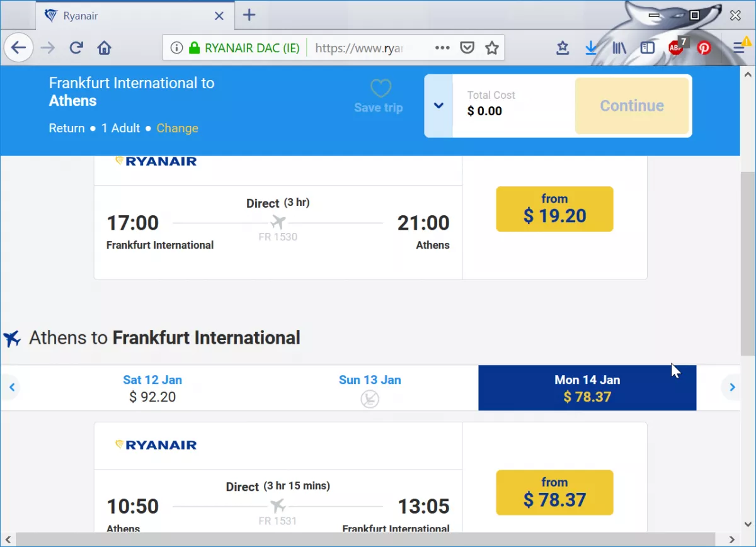The height and width of the screenshot is (547, 756).
Task: Show earlier return dates with left chevron
Action: (11, 388)
